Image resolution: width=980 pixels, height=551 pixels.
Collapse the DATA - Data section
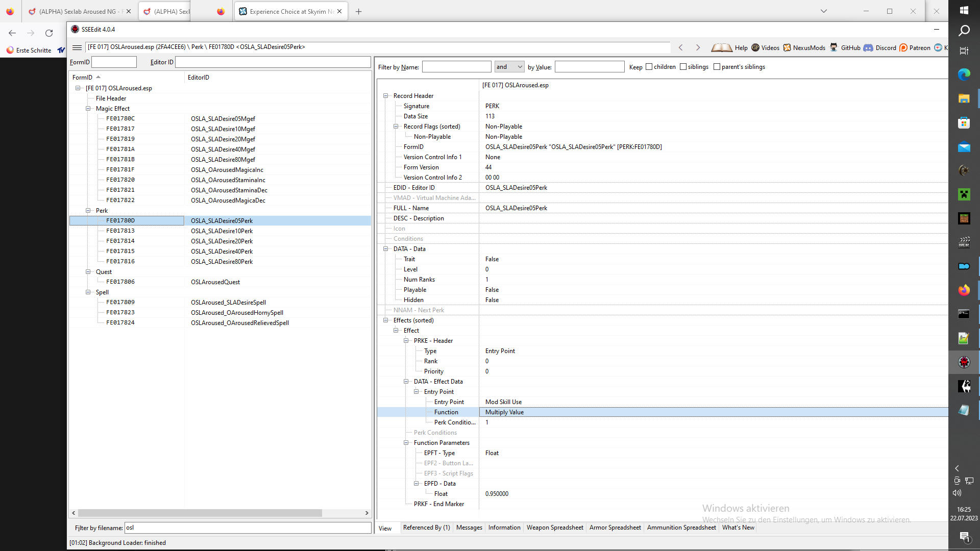coord(386,248)
